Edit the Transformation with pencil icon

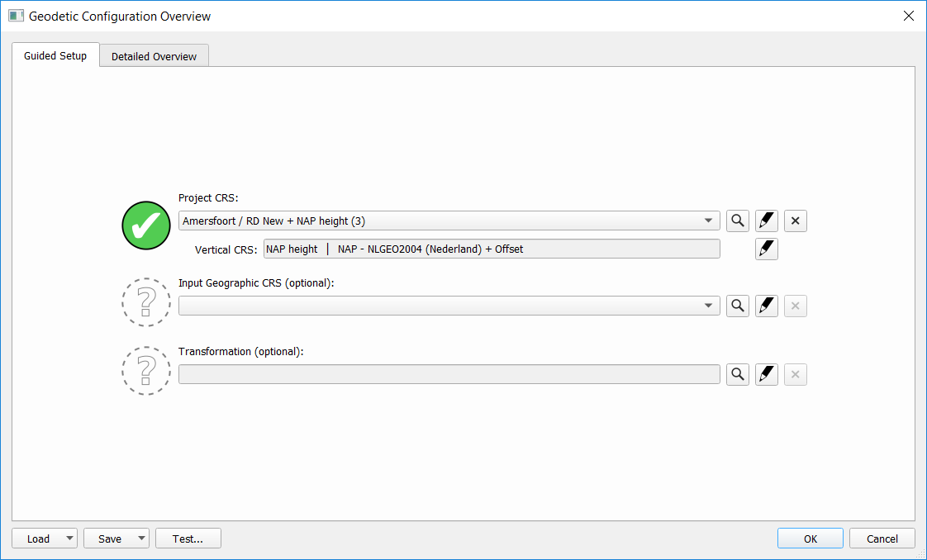coord(767,374)
